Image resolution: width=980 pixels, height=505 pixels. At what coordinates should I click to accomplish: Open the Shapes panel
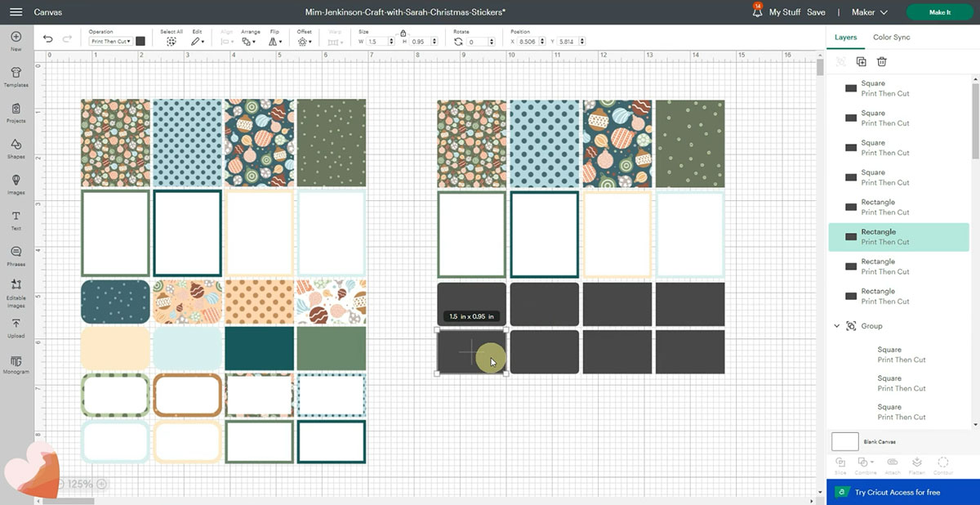(16, 147)
